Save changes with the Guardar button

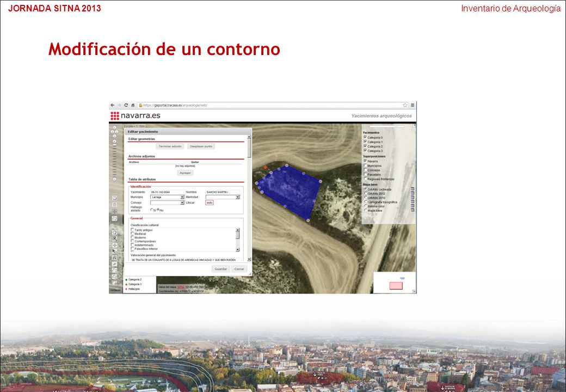point(220,269)
